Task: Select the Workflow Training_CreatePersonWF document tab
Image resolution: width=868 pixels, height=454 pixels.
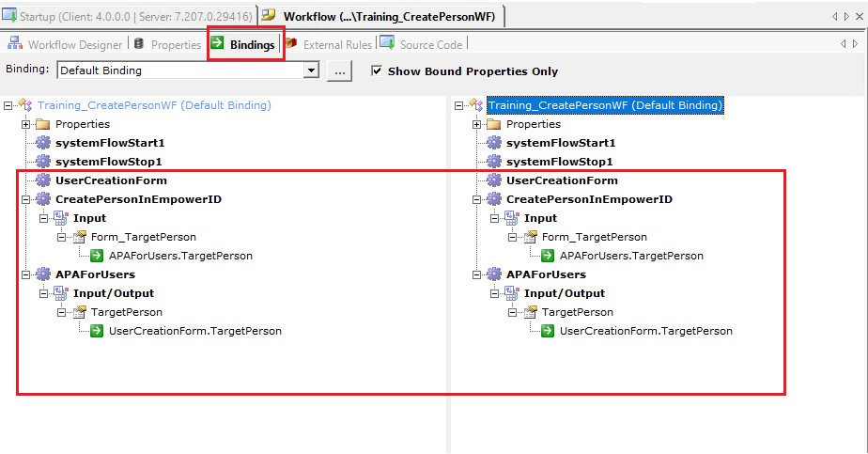Action: [380, 16]
